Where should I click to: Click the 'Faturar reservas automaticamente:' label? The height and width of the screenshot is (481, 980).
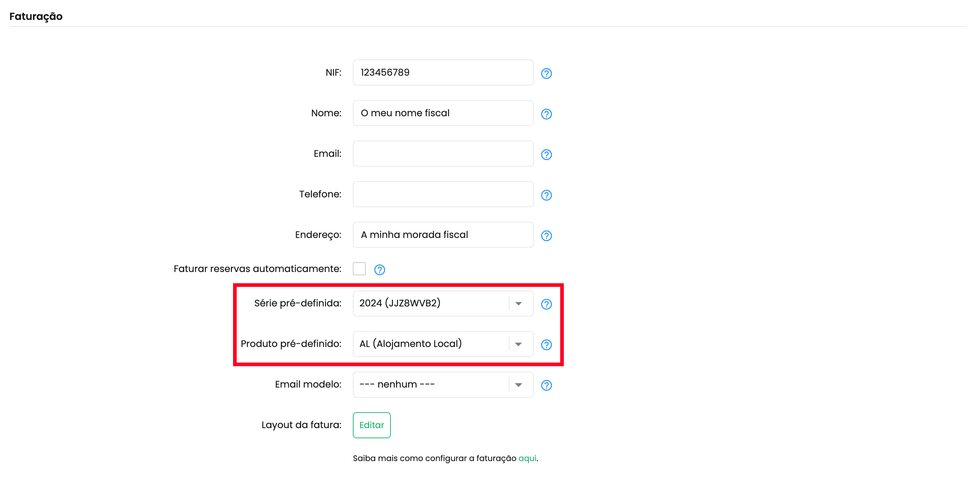coord(258,268)
